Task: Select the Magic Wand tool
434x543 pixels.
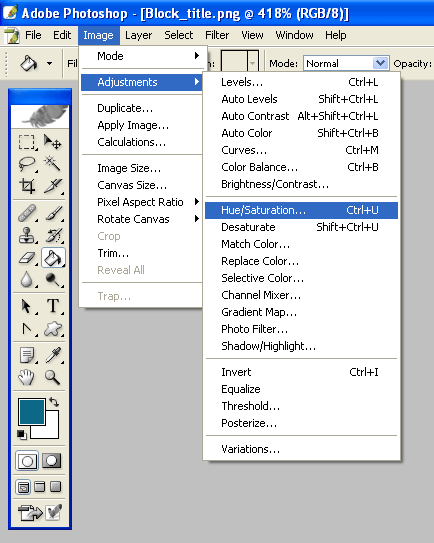Action: pos(53,163)
